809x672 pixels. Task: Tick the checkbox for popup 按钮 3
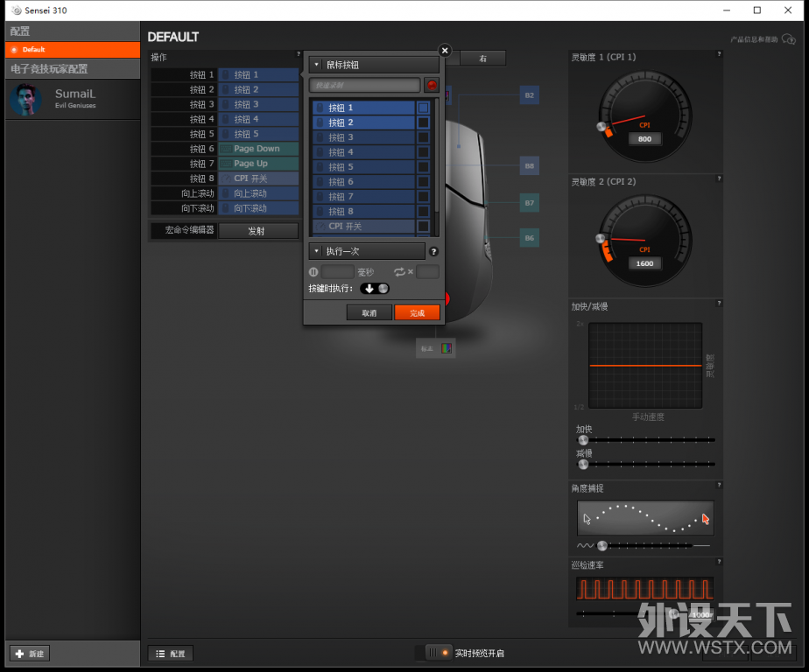(423, 137)
